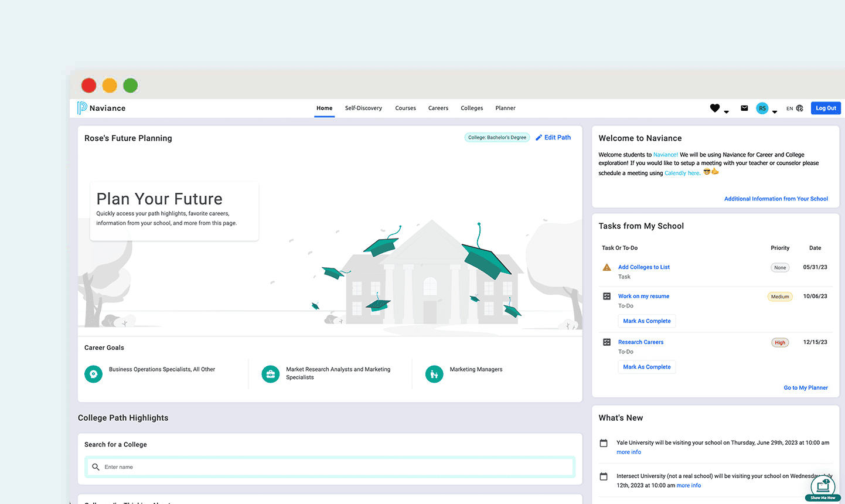Click the favorites heart icon
The width and height of the screenshot is (845, 504).
(x=714, y=108)
